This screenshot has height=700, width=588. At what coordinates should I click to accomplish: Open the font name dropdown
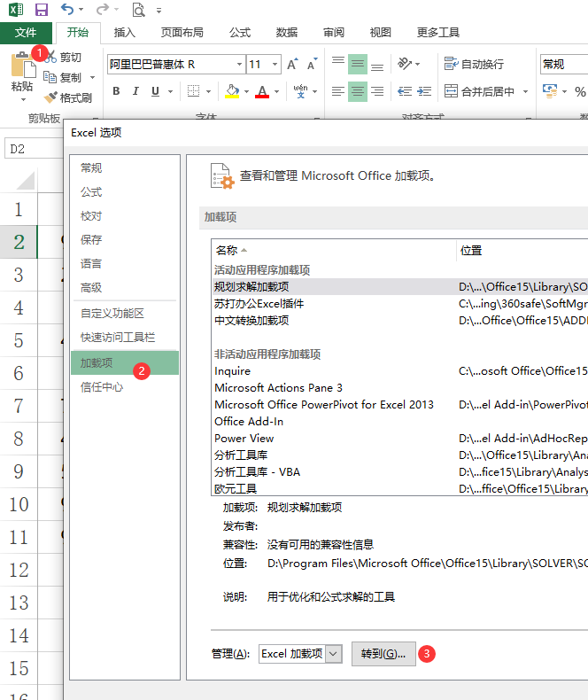(x=240, y=65)
